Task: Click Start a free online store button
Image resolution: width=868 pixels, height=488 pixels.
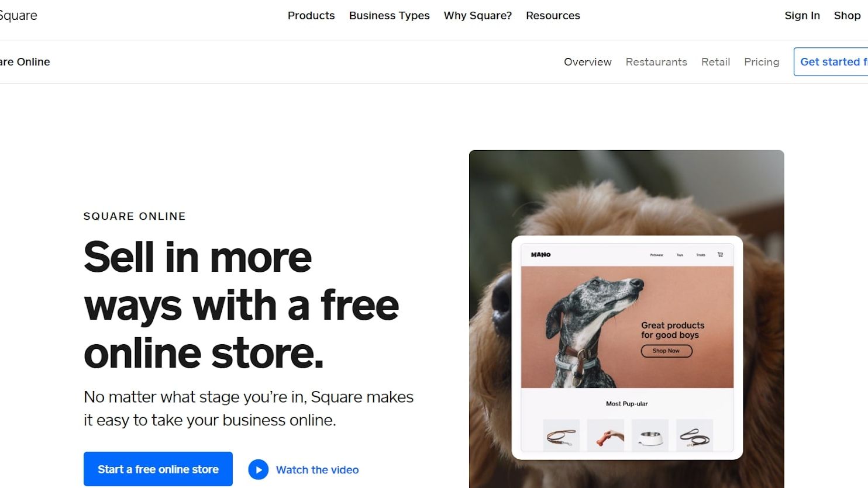Action: click(x=158, y=469)
